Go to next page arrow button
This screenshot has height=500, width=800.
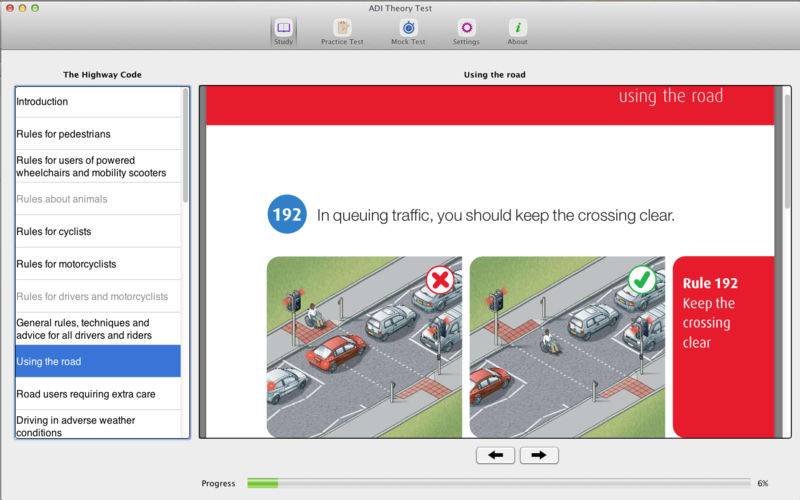point(539,455)
